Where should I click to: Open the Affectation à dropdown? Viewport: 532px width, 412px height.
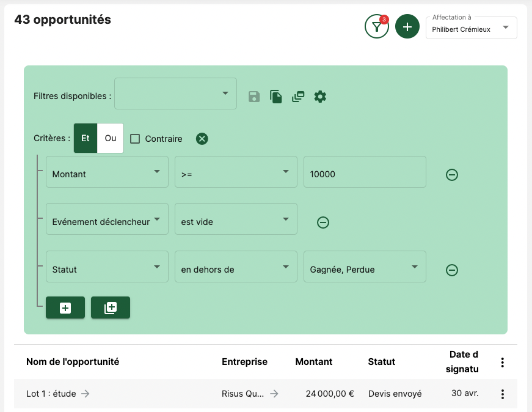472,28
